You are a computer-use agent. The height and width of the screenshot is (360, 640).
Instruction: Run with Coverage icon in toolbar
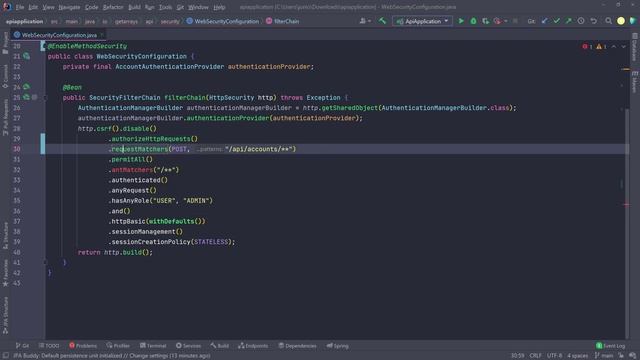click(x=485, y=21)
